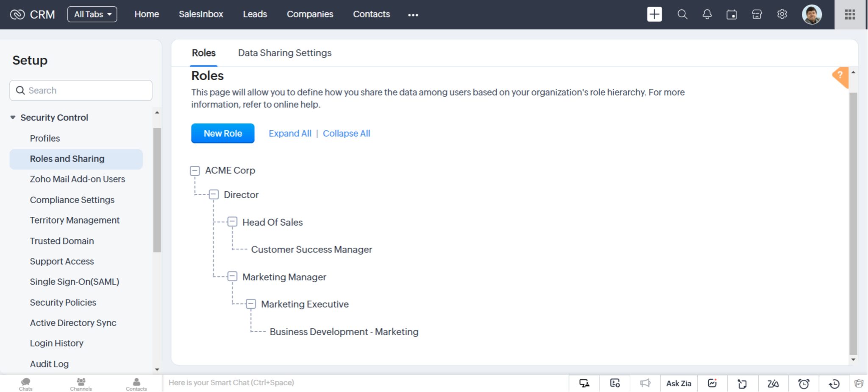Open recently viewed items with the history icon
Viewport: 868px width, 392px height.
(834, 383)
